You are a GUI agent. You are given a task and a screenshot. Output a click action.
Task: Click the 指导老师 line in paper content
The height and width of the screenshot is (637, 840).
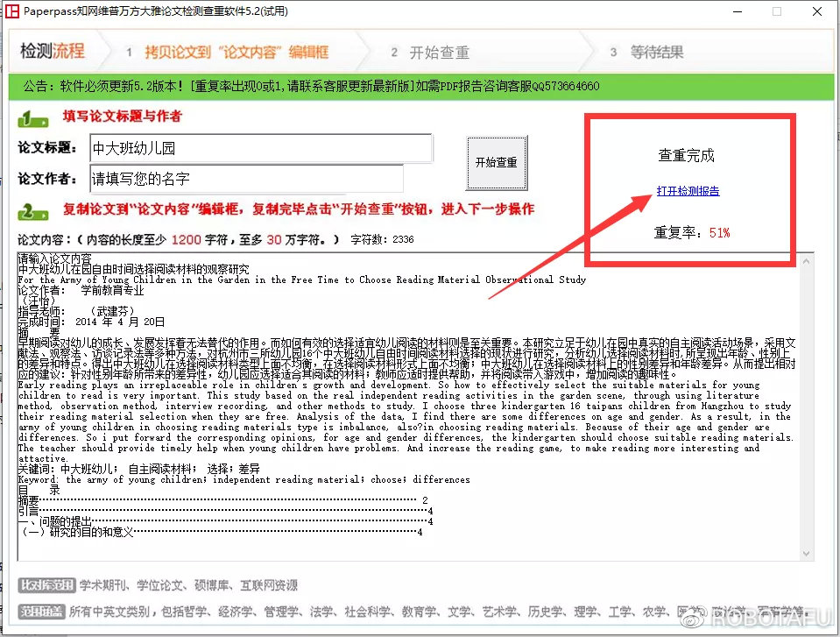76,311
